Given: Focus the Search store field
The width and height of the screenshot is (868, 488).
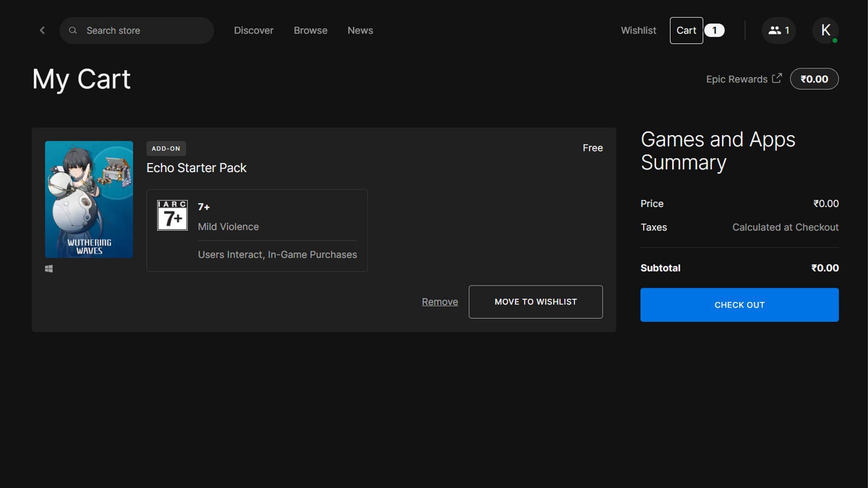Looking at the screenshot, I should (137, 30).
